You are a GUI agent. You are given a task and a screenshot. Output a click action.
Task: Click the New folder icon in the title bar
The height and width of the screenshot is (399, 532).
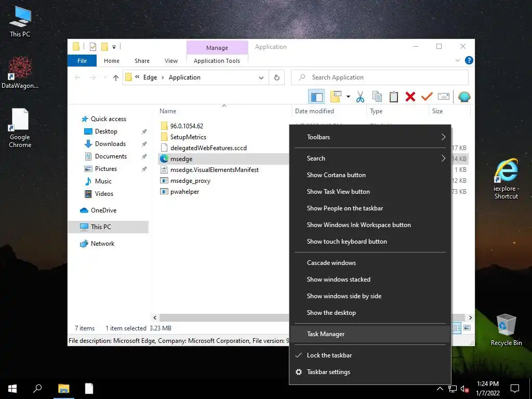104,47
